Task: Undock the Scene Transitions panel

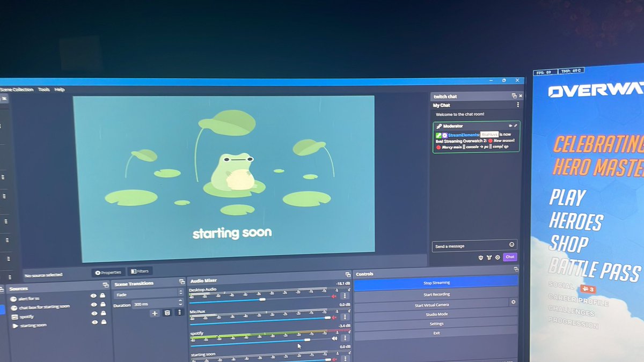Action: 181,282
